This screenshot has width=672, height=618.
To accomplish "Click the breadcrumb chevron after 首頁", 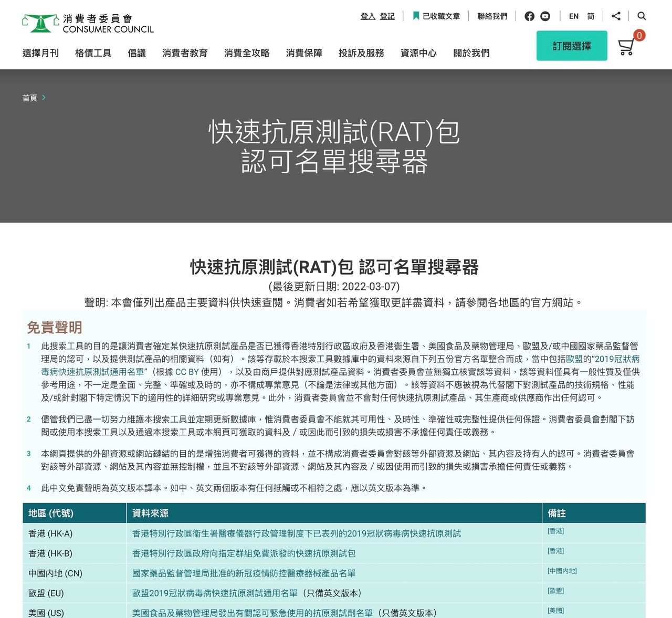I will point(44,98).
